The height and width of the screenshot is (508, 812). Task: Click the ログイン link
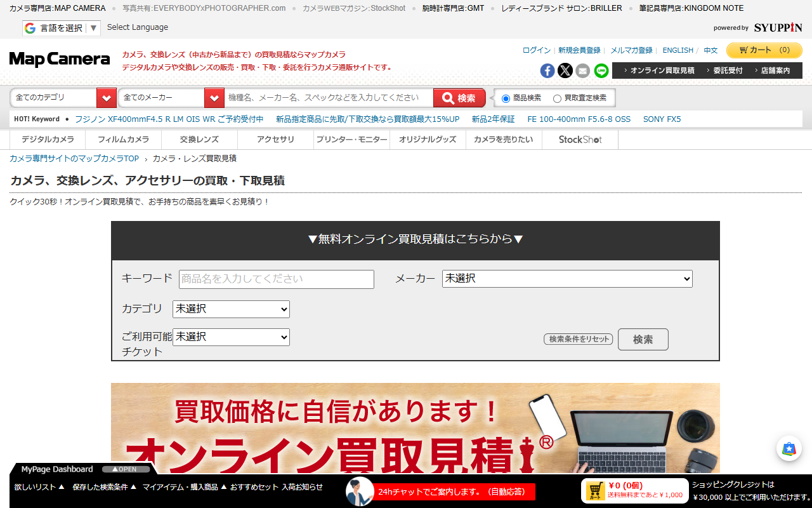tap(537, 50)
